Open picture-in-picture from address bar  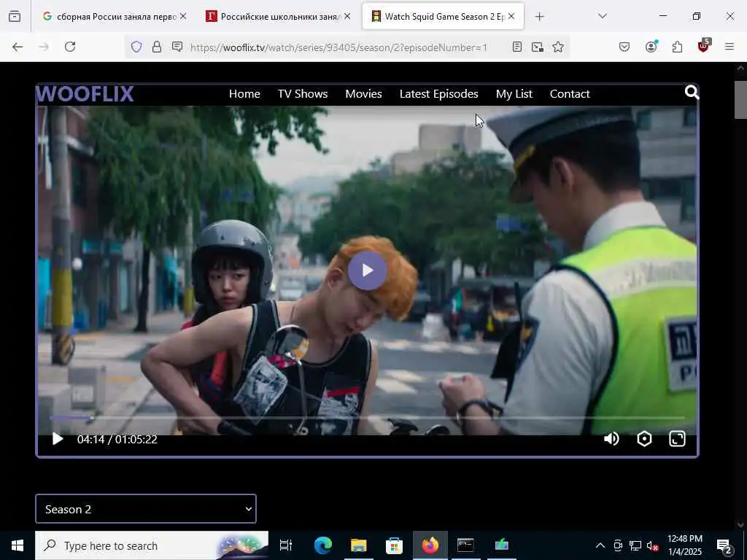pyautogui.click(x=538, y=47)
